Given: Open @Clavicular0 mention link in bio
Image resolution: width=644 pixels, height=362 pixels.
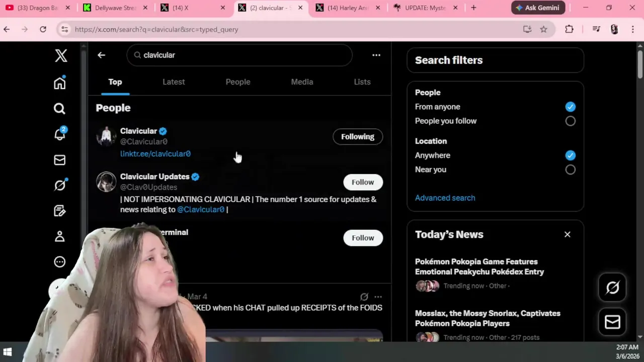Looking at the screenshot, I should click(201, 210).
